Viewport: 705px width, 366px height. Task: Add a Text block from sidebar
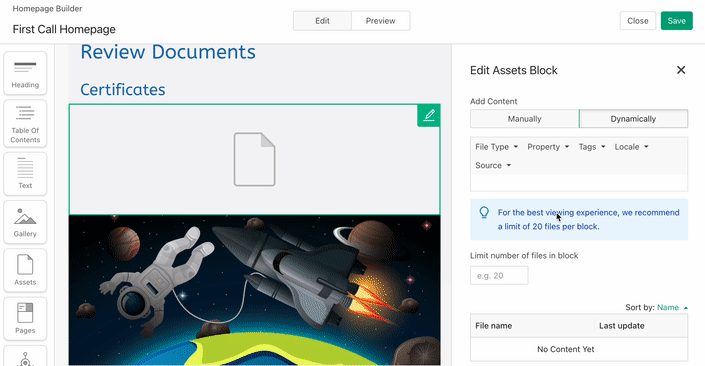[x=25, y=174]
